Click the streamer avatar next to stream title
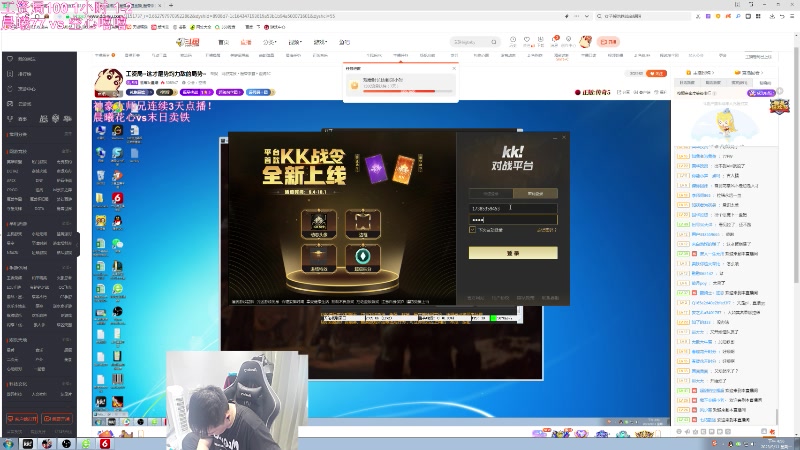This screenshot has height=450, width=800. [x=108, y=83]
